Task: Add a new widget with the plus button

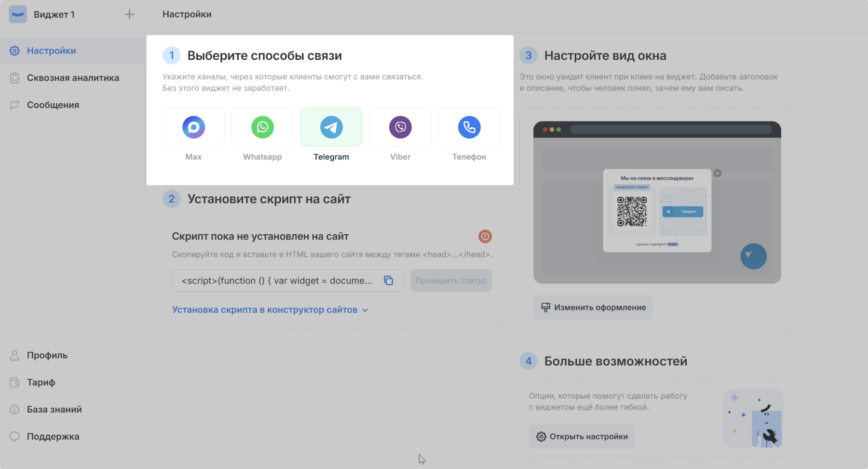Action: [129, 14]
